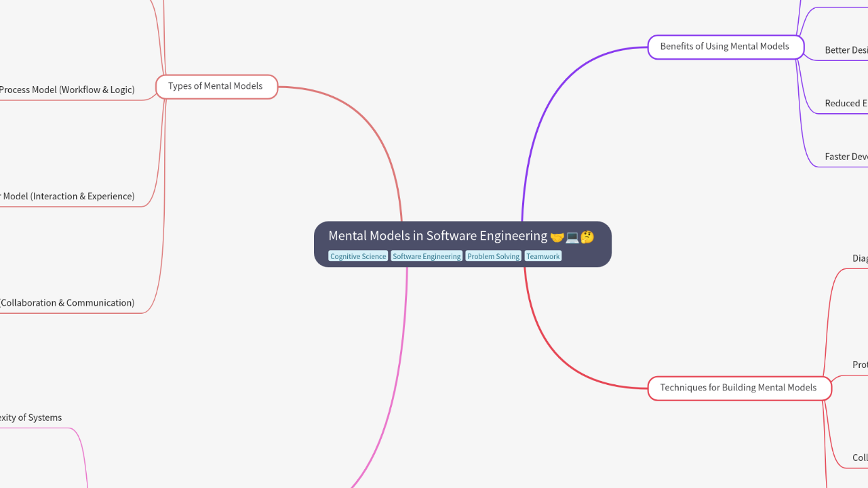The height and width of the screenshot is (488, 868).
Task: Select the 'Diag' branch text
Action: tap(860, 258)
